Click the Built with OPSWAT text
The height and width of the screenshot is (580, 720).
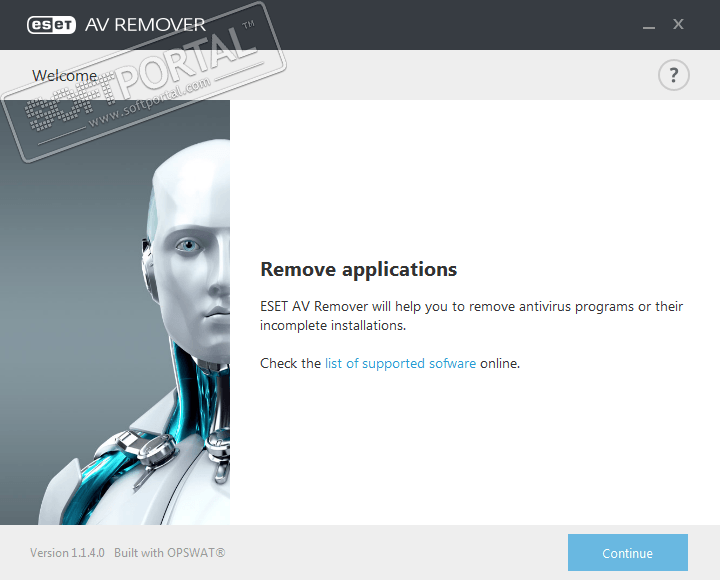[x=169, y=552]
